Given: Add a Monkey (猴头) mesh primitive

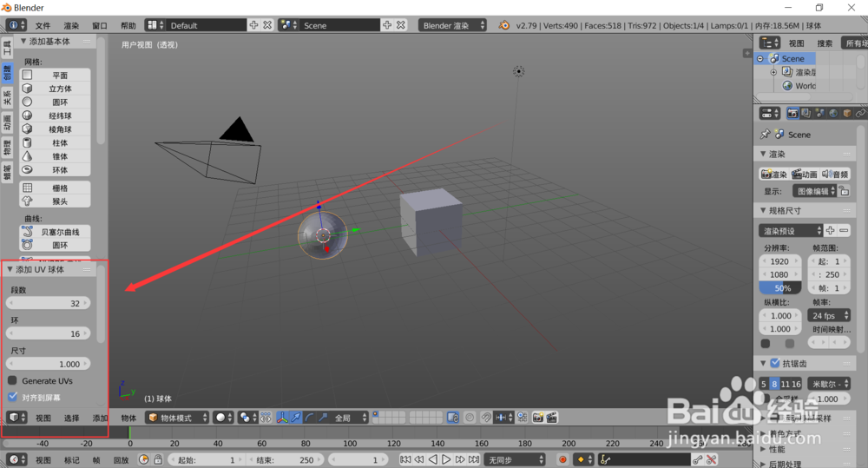Looking at the screenshot, I should (56, 201).
